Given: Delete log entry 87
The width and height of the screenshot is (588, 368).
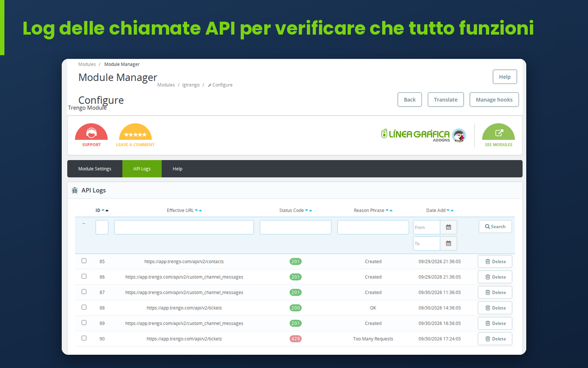Looking at the screenshot, I should pos(495,292).
